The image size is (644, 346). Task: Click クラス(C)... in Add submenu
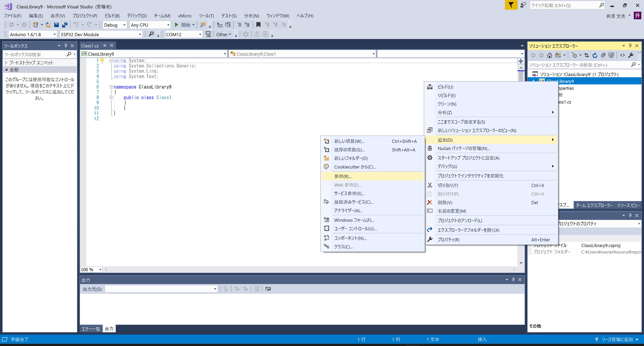point(372,247)
